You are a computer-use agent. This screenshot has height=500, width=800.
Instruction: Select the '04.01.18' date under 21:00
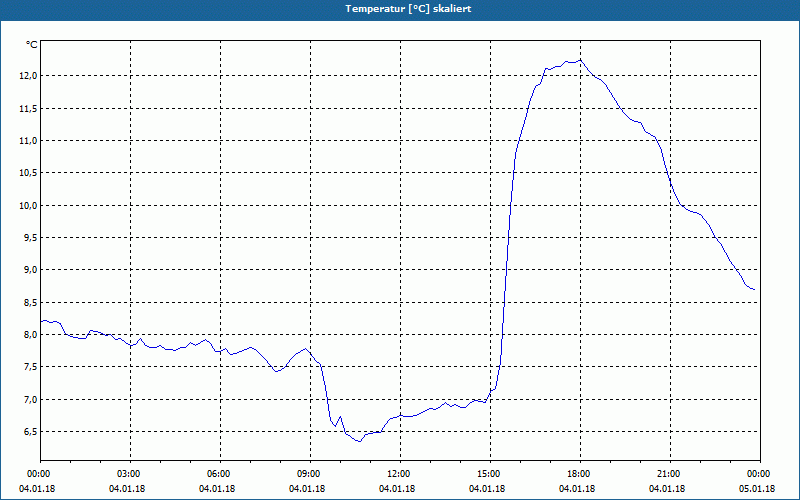pos(667,489)
